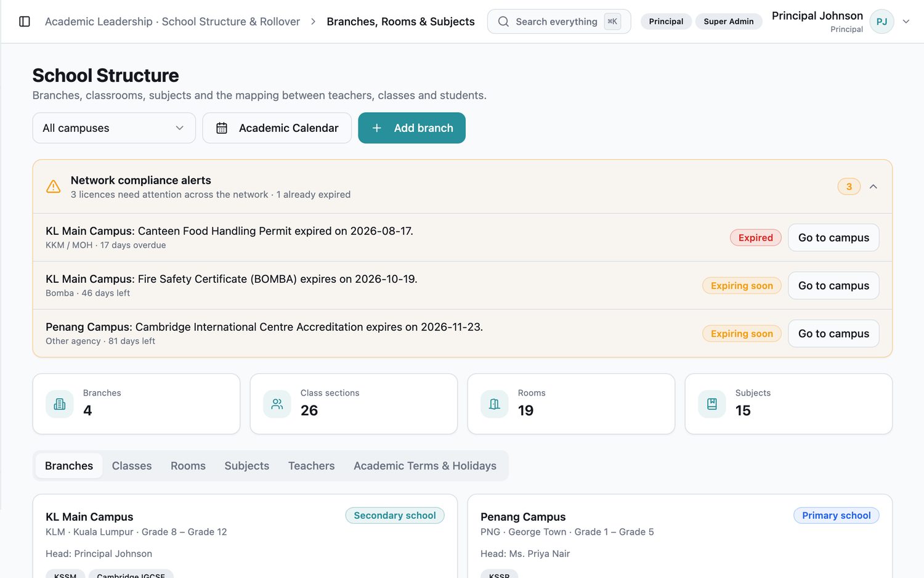The image size is (924, 578).
Task: Click the Academic Calendar calendar icon
Action: click(x=222, y=128)
